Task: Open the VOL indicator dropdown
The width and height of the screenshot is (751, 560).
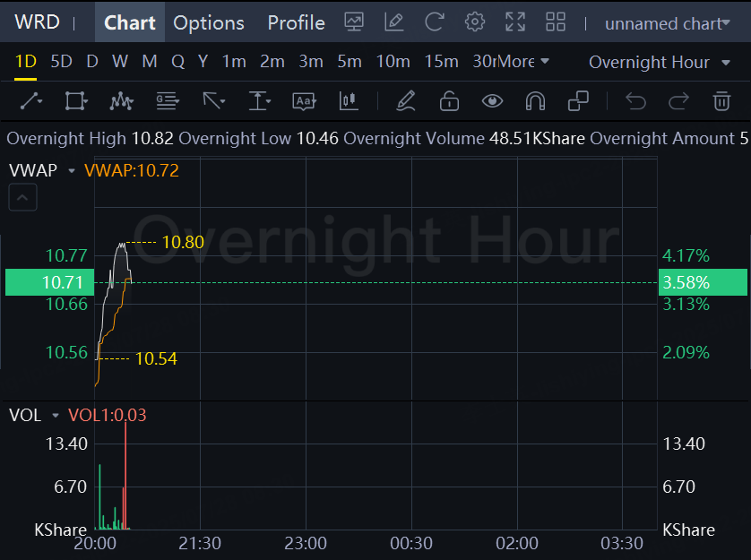Action: coord(55,416)
